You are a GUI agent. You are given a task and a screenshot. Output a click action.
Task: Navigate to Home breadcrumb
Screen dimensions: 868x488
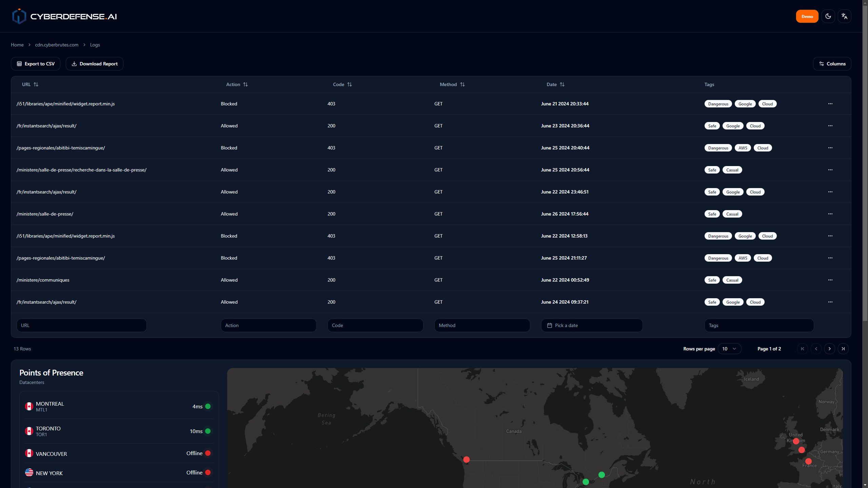click(17, 45)
